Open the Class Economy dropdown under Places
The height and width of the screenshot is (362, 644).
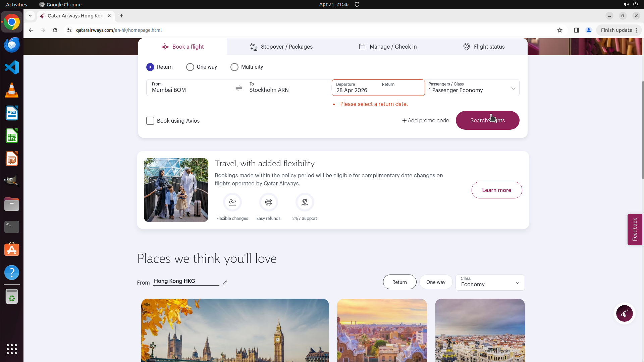pyautogui.click(x=490, y=282)
